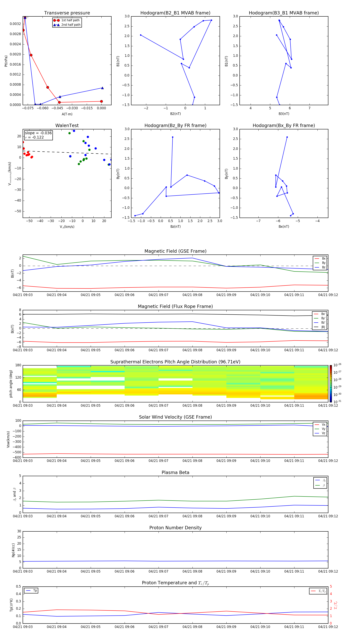Click the 'Bz(nT)' x-axis label

point(175,227)
